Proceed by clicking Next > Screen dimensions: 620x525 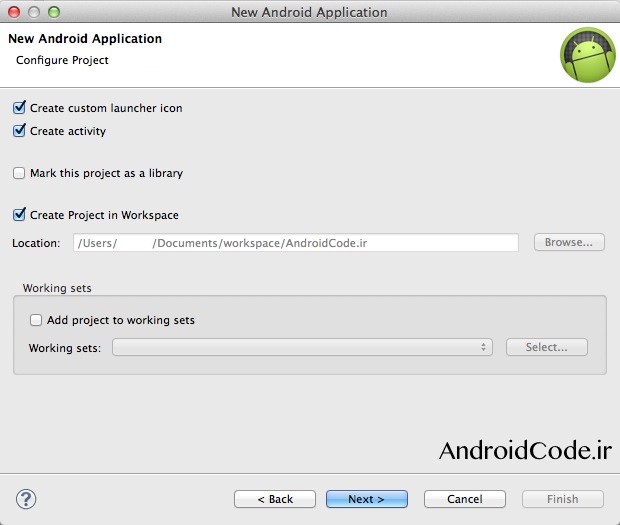tap(366, 499)
